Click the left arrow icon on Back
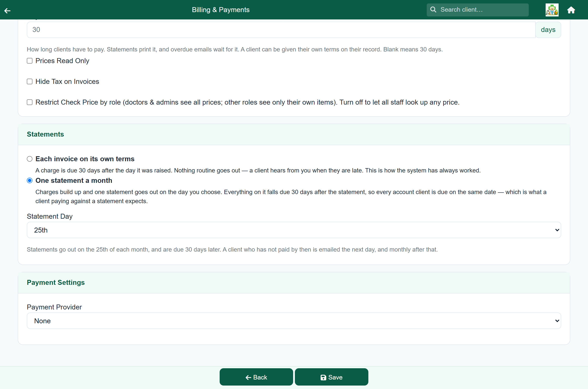Viewport: 588px width, 389px height. [x=248, y=377]
